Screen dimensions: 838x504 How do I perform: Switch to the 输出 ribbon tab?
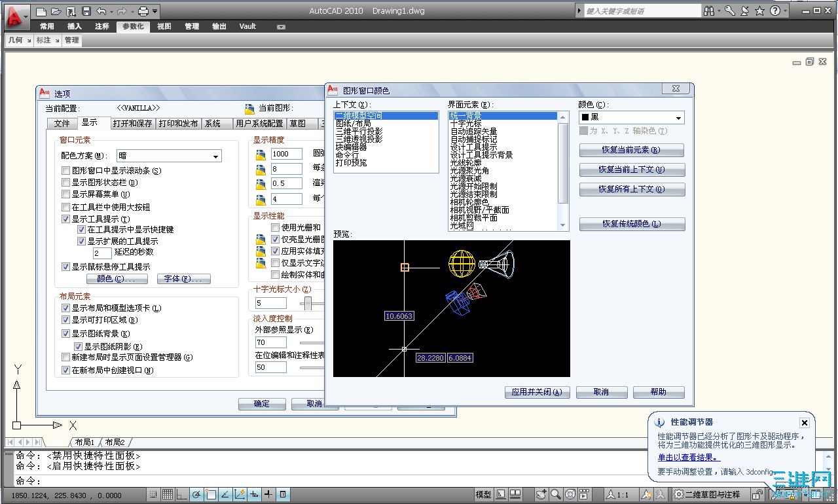coord(219,26)
